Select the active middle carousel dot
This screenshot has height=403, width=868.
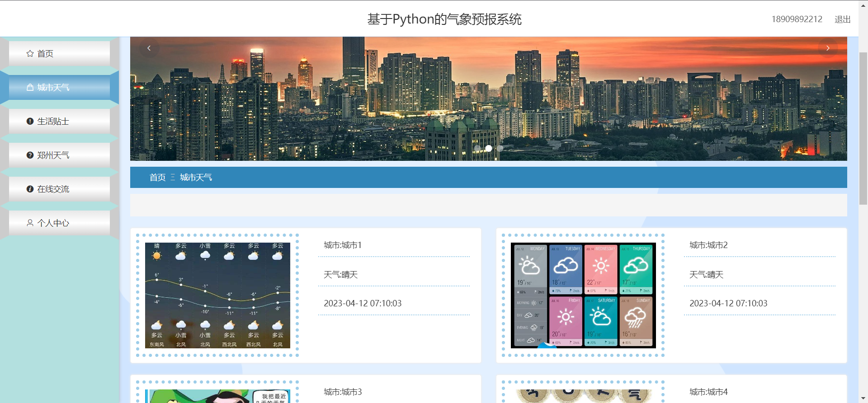(x=489, y=148)
